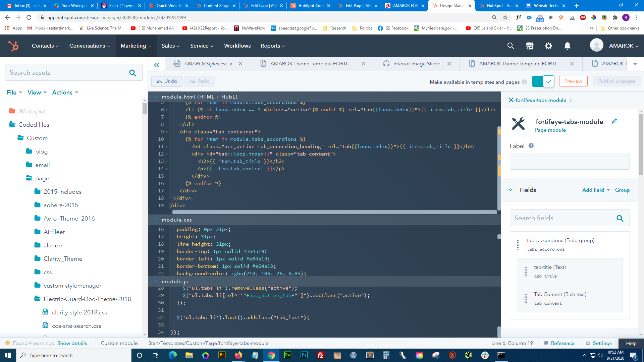Click the horizontal scrollbar in the HTML editor
The width and height of the screenshot is (644, 362).
pos(334,212)
